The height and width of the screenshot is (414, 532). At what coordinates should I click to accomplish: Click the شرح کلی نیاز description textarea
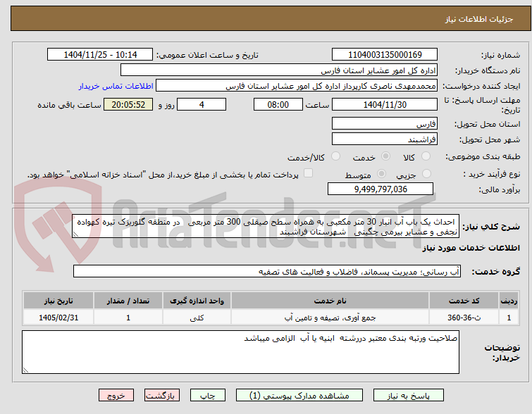[x=266, y=226]
